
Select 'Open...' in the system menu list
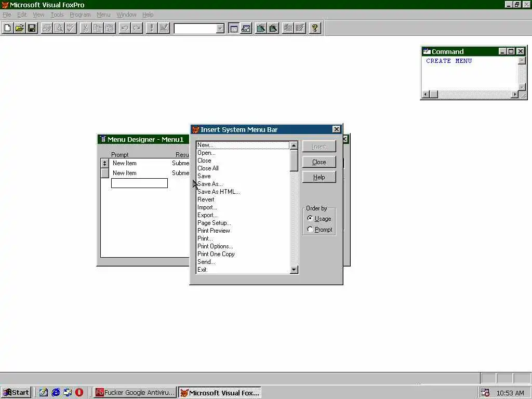point(243,153)
